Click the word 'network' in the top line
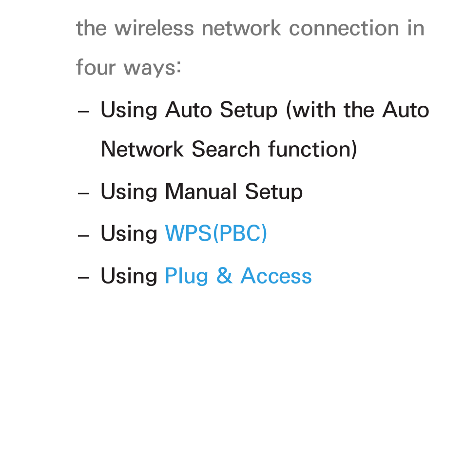The height and width of the screenshot is (476, 465). pyautogui.click(x=241, y=28)
